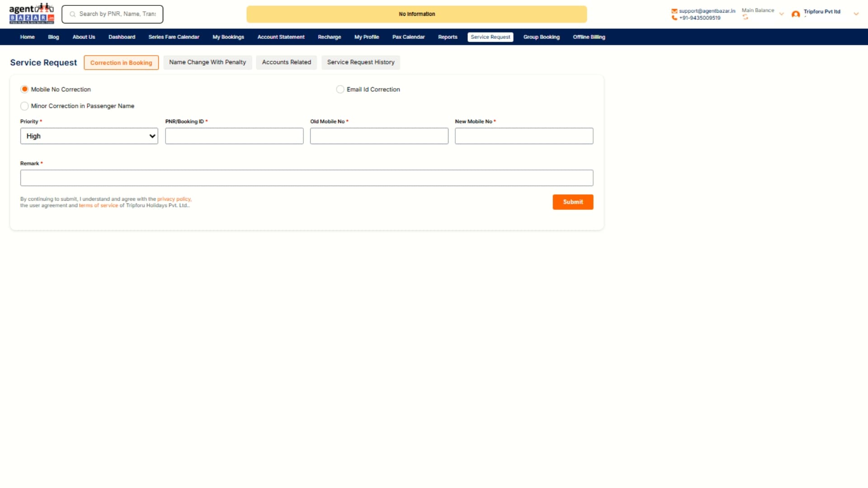Select Minor Correction in Passenger Name
Screen dimensions: 868x488
[24, 106]
